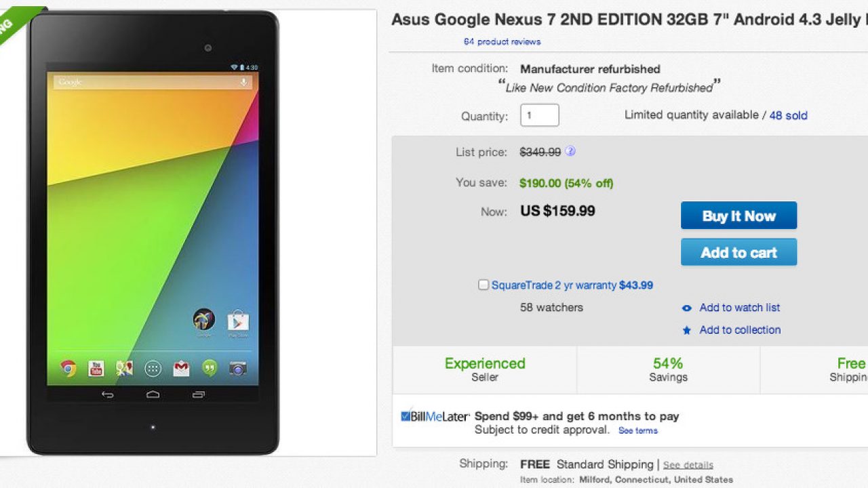This screenshot has height=488, width=868.
Task: Click the BillMeLater logo
Action: (x=435, y=416)
